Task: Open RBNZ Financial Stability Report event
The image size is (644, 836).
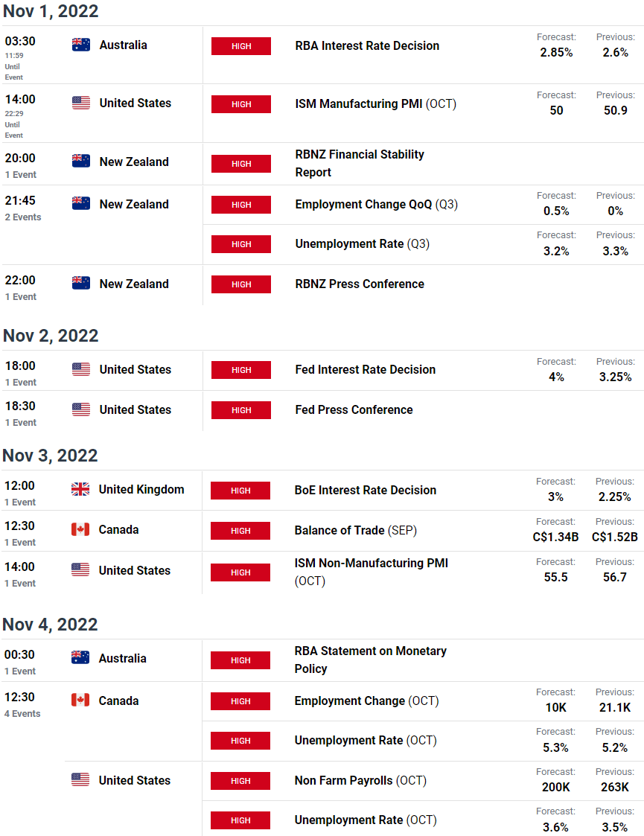Action: 360,163
